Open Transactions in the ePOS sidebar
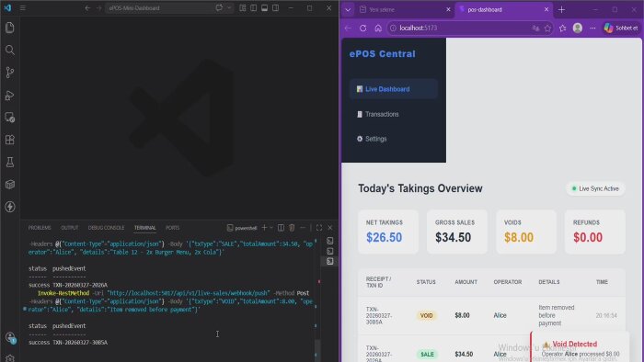Screen dimensions: 644x362 click(x=394, y=114)
